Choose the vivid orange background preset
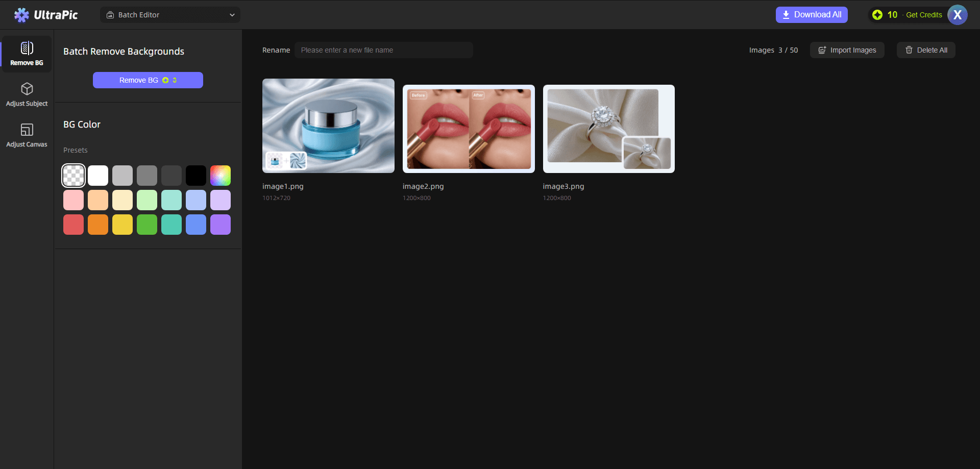The height and width of the screenshot is (469, 980). 98,225
